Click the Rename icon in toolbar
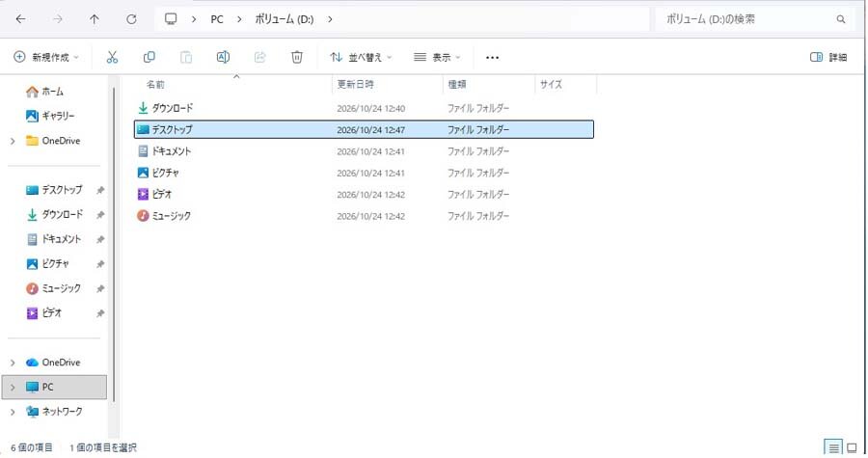 click(x=223, y=57)
